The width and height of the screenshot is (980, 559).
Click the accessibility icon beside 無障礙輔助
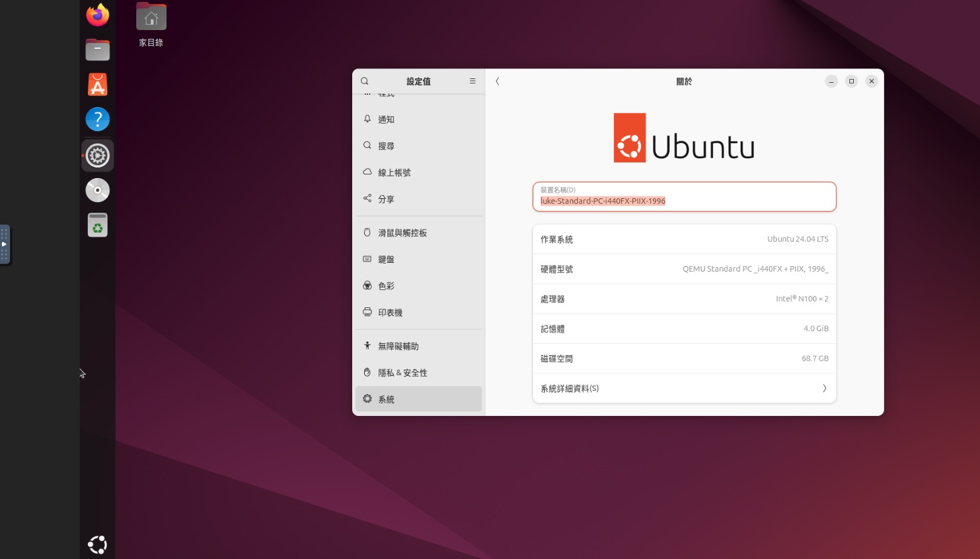(367, 346)
